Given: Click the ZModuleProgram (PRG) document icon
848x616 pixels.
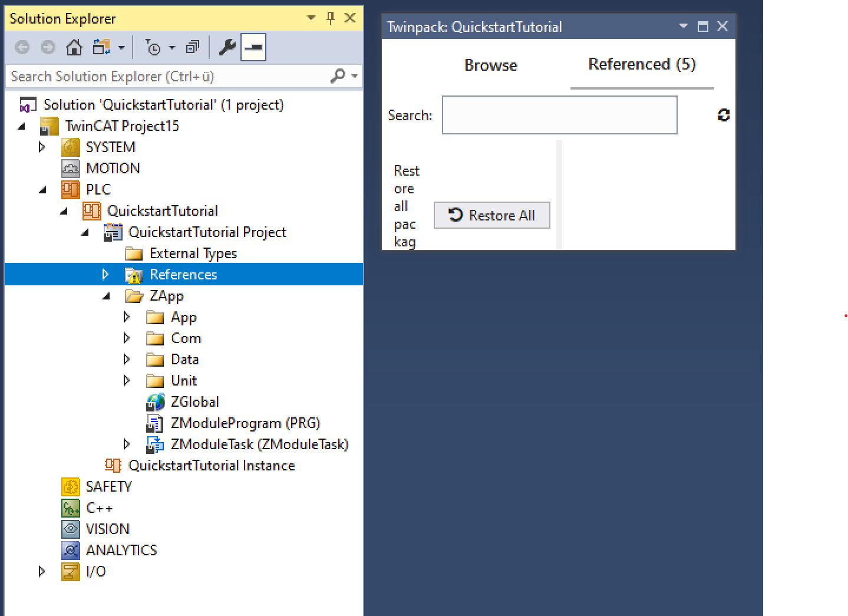Looking at the screenshot, I should pos(154,423).
